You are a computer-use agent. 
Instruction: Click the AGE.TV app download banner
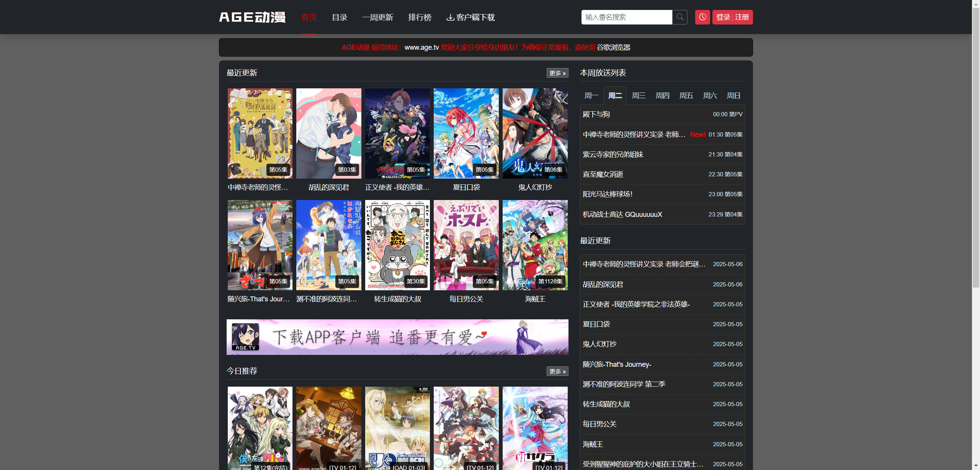click(x=397, y=337)
